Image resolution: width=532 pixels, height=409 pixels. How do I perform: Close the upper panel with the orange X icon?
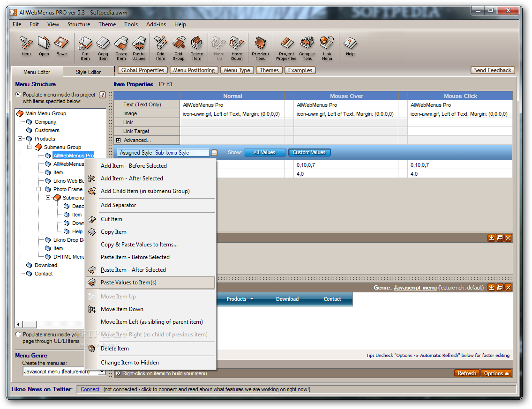click(508, 238)
